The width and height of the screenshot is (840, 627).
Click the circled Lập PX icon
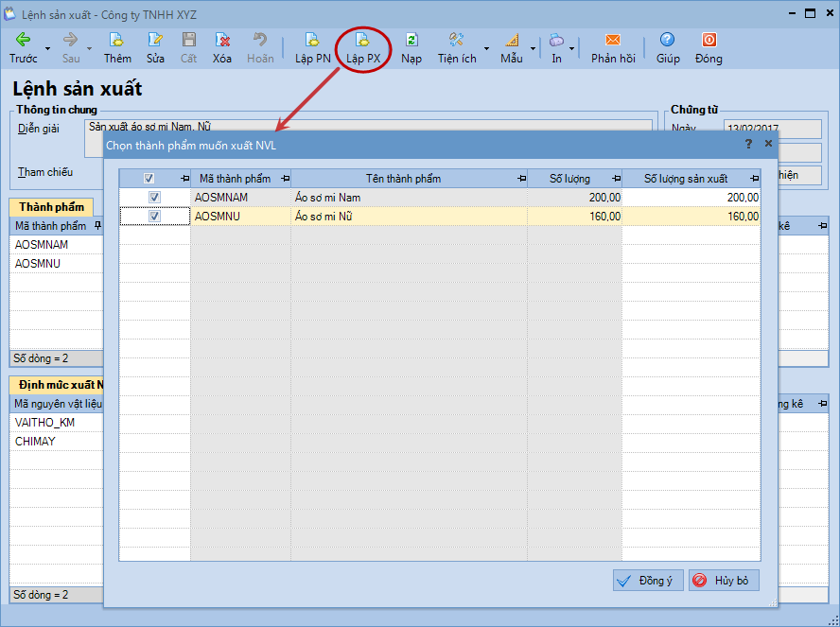(362, 40)
